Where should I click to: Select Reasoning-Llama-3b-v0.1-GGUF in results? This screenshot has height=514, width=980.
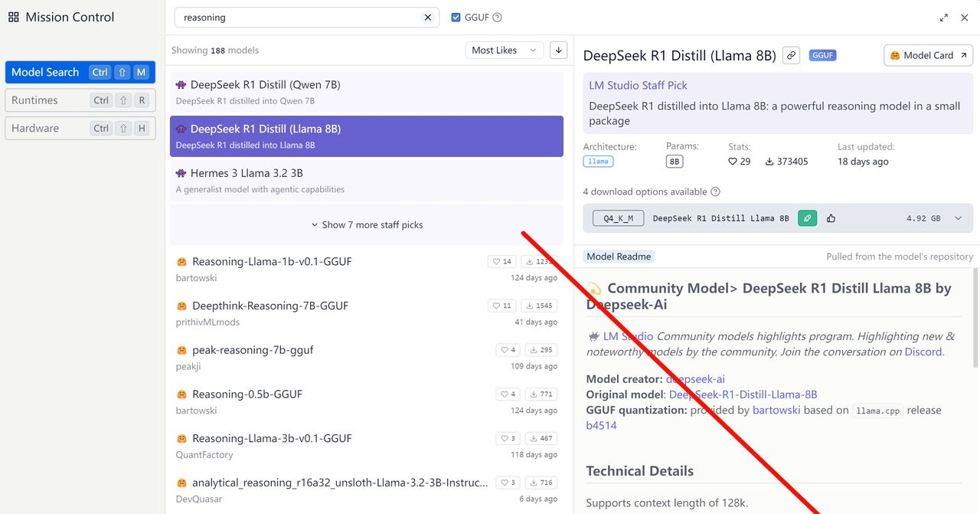pyautogui.click(x=367, y=446)
